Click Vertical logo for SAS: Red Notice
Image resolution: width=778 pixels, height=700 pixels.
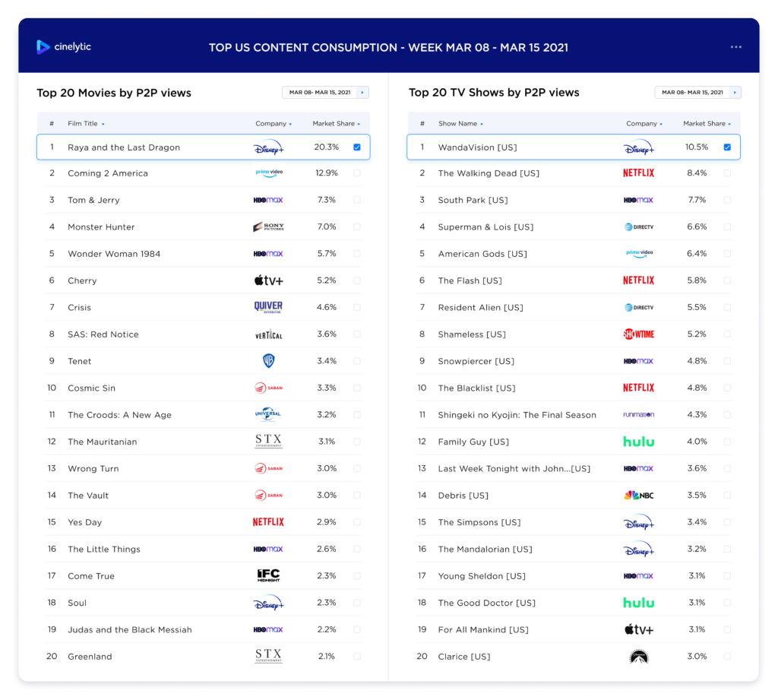(x=268, y=334)
